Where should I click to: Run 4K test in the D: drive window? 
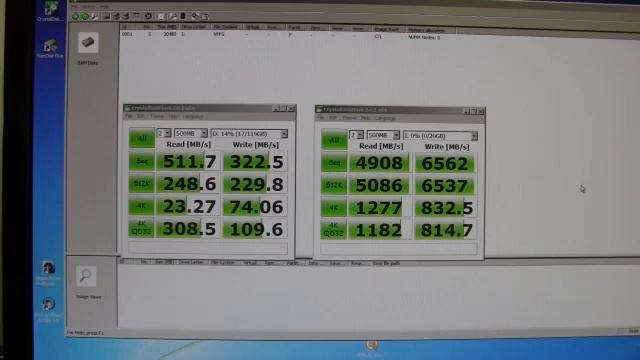(141, 206)
